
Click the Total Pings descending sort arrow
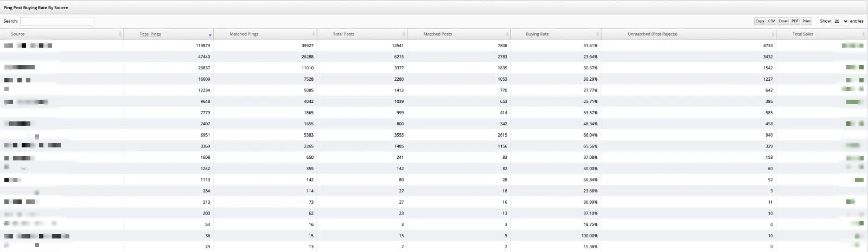tap(210, 35)
